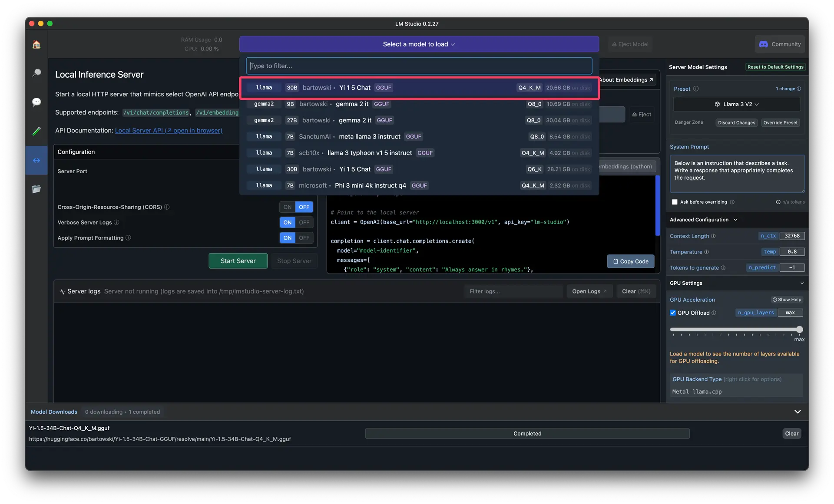Click the Completed download progress bar
The image size is (834, 504).
(527, 434)
